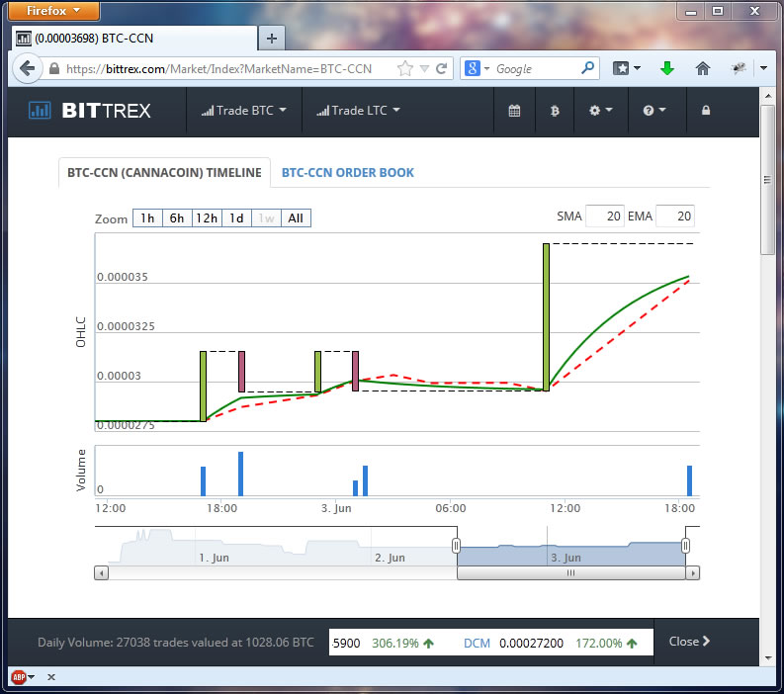The image size is (784, 694).
Task: Expand the Trade LTC menu
Action: (358, 111)
